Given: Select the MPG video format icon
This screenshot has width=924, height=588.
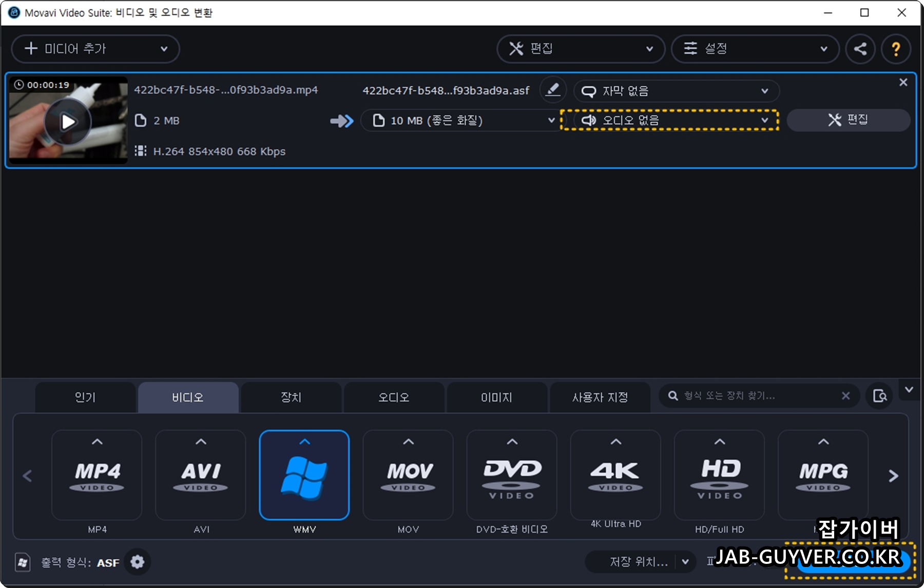Looking at the screenshot, I should coord(823,475).
